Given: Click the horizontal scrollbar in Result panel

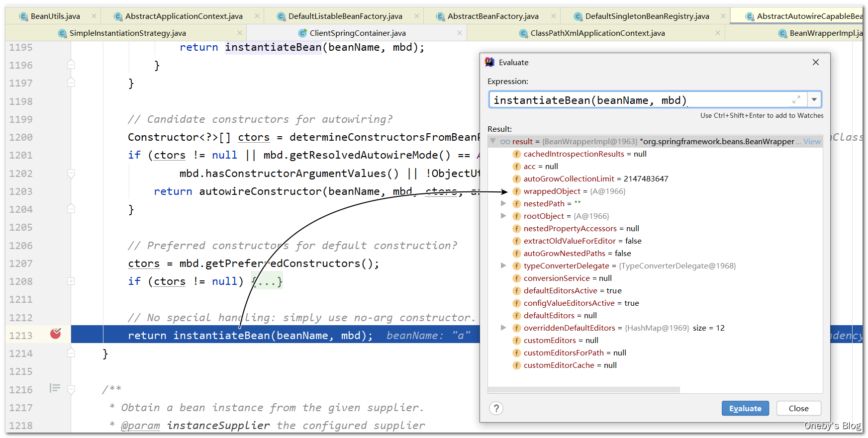Looking at the screenshot, I should [x=584, y=390].
